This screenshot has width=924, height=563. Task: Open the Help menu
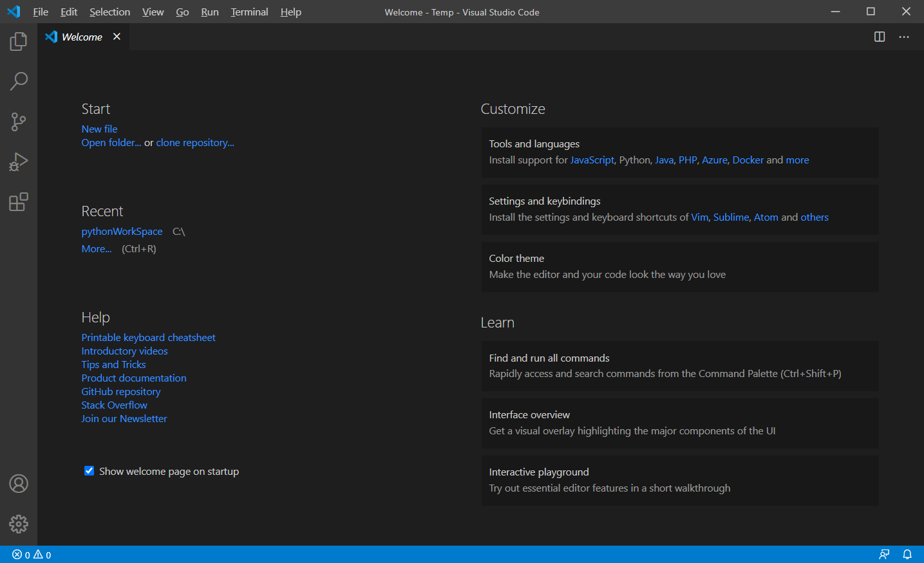(290, 12)
